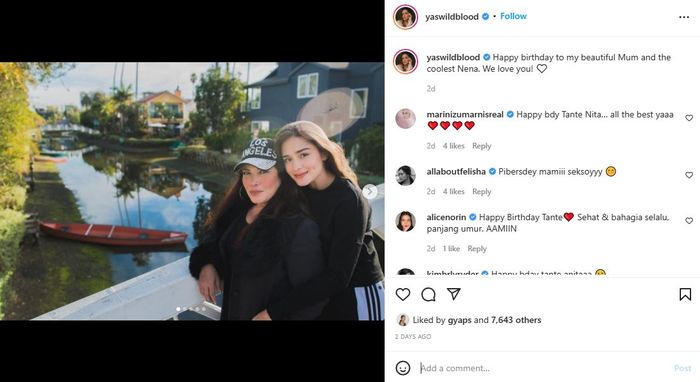Open comments via speech bubble icon

click(428, 294)
